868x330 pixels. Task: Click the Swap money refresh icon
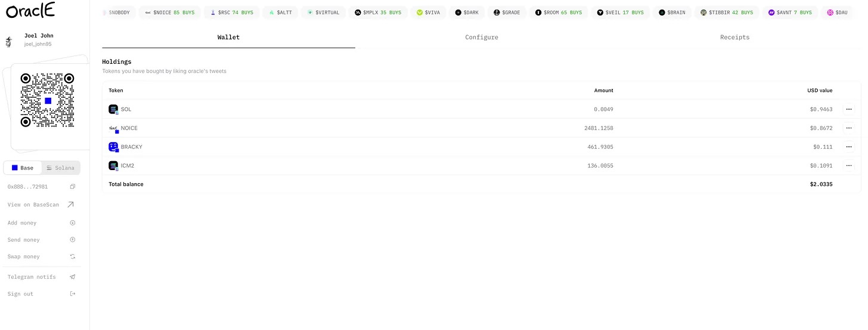point(73,257)
